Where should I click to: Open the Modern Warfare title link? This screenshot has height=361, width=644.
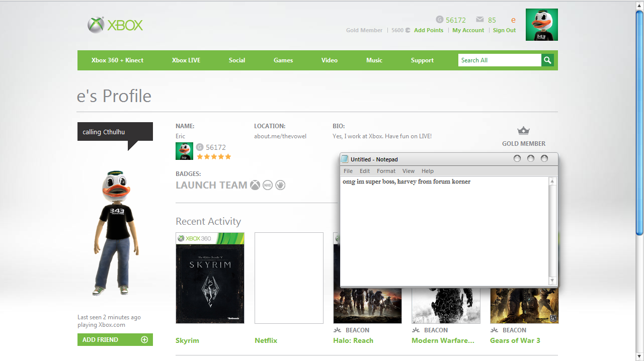click(443, 340)
